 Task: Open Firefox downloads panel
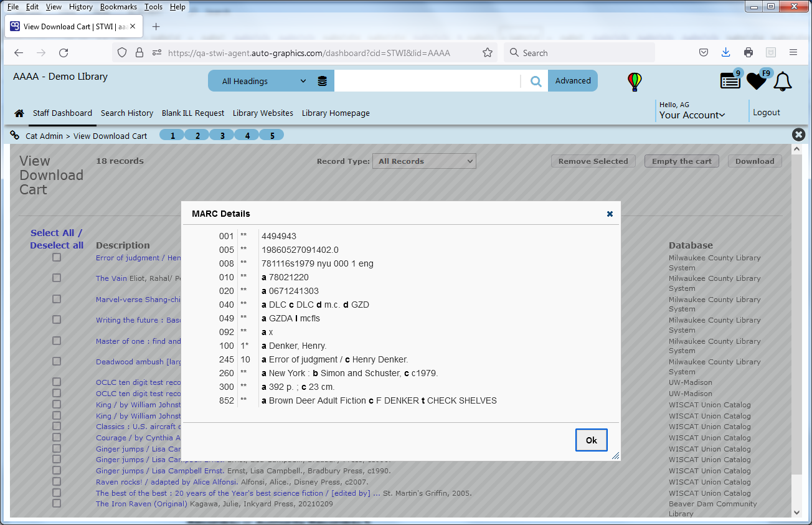pyautogui.click(x=725, y=53)
